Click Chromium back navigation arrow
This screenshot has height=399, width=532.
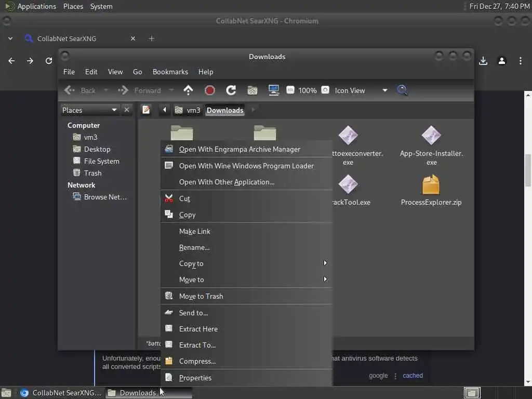(11, 61)
